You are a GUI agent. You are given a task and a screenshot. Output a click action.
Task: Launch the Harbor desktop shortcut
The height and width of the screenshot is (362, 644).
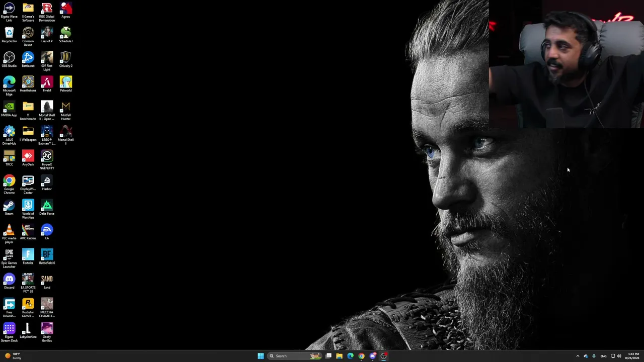point(47,183)
